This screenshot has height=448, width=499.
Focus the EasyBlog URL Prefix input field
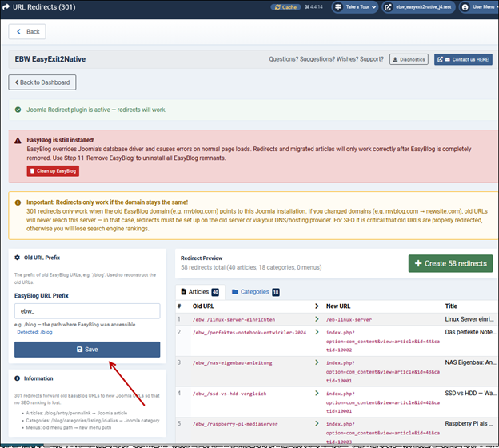click(x=87, y=311)
